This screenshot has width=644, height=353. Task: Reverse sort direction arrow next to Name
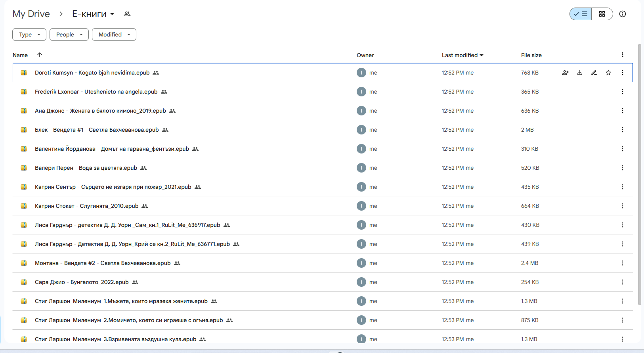40,55
